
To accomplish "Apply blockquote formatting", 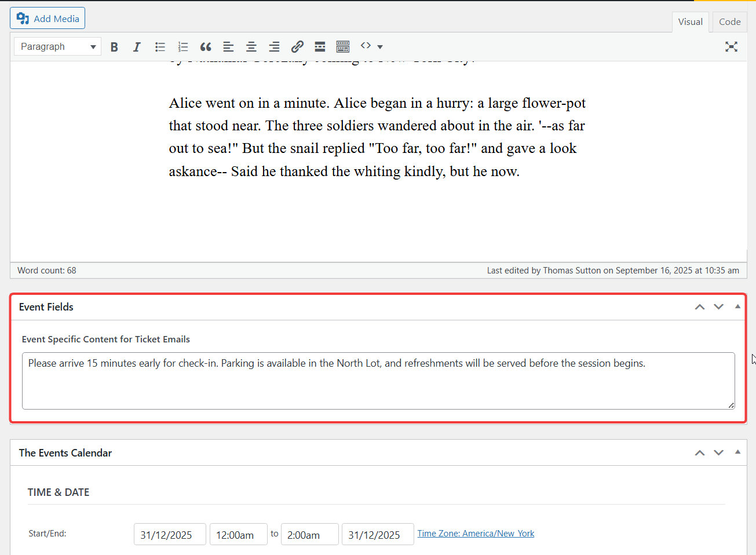I will tap(206, 47).
